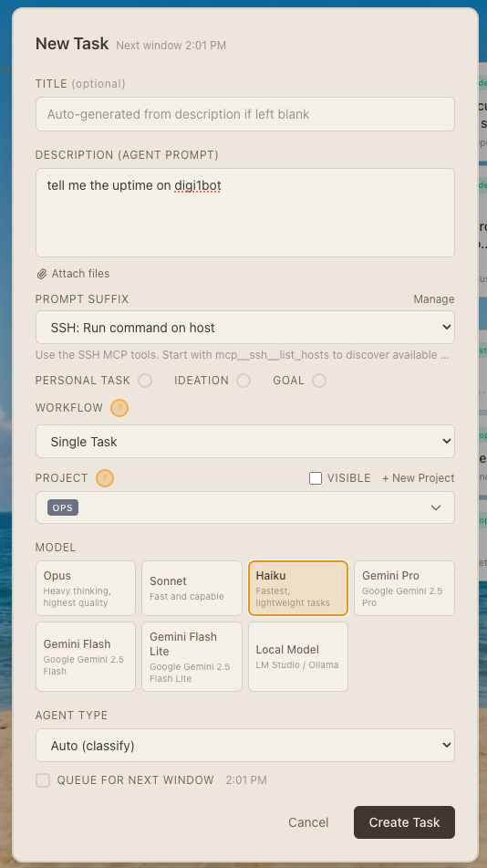Image resolution: width=487 pixels, height=868 pixels.
Task: Click the Workflow help question-mark icon
Action: pyautogui.click(x=119, y=408)
